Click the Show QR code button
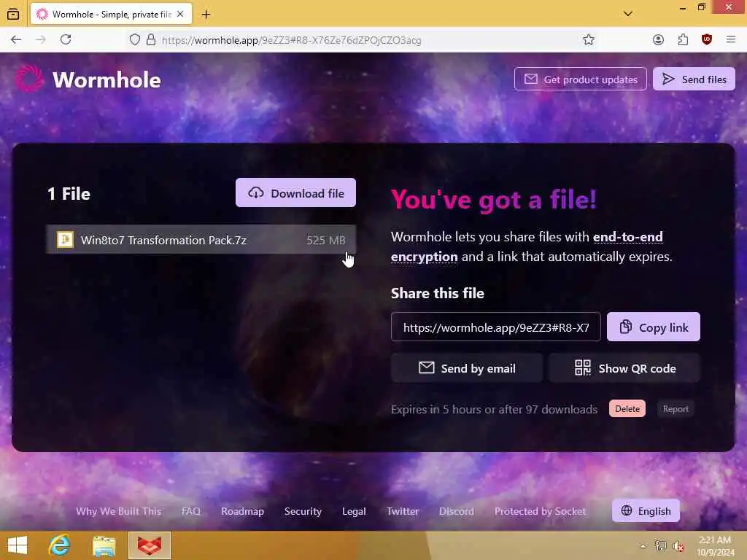Screen dimensions: 747x560 click(x=624, y=368)
